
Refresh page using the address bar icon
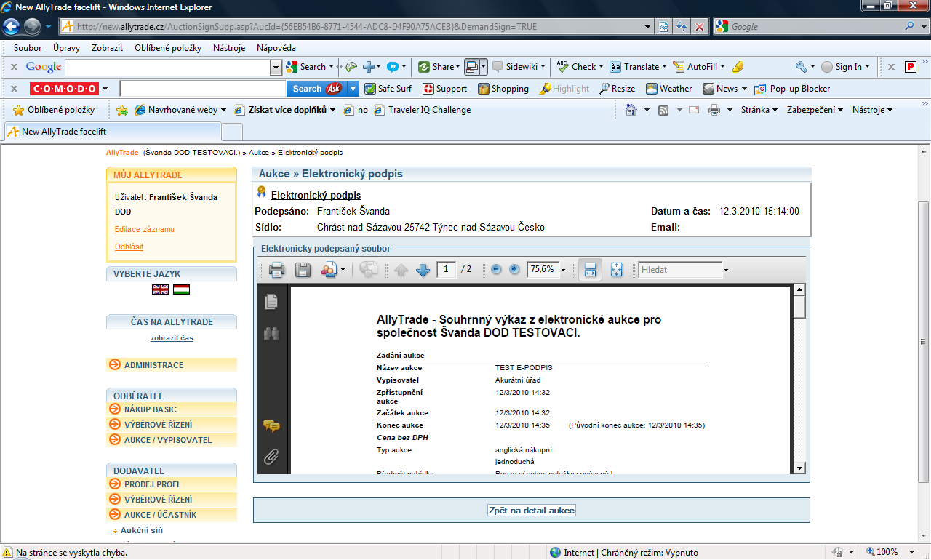coord(682,27)
